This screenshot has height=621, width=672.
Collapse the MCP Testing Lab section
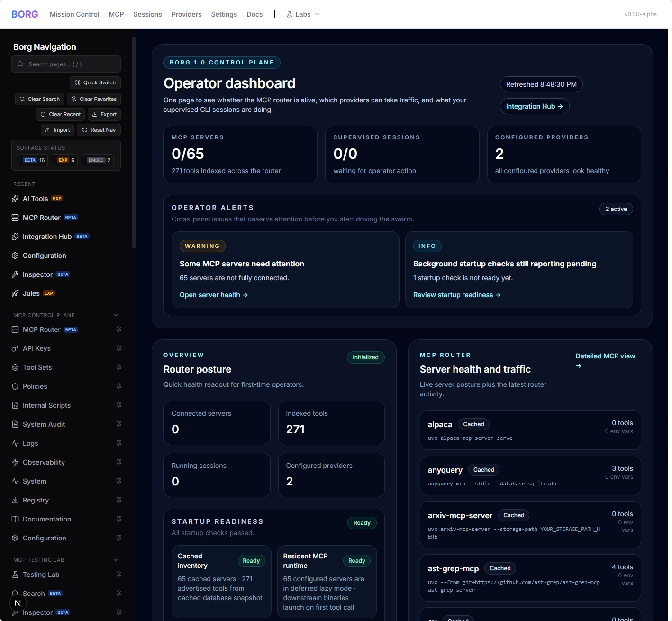116,560
